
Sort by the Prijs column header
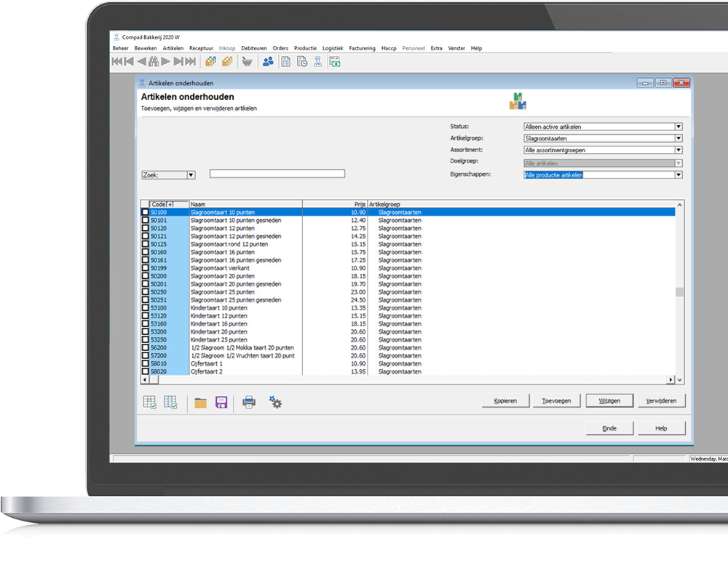pos(335,205)
